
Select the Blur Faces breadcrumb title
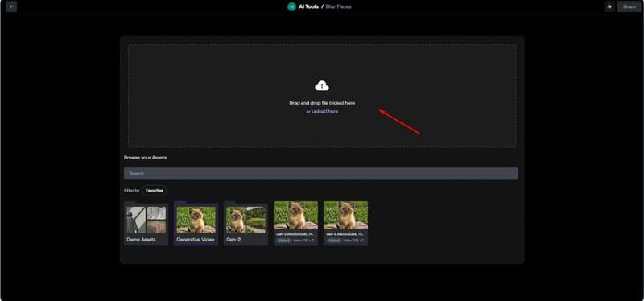(x=338, y=6)
